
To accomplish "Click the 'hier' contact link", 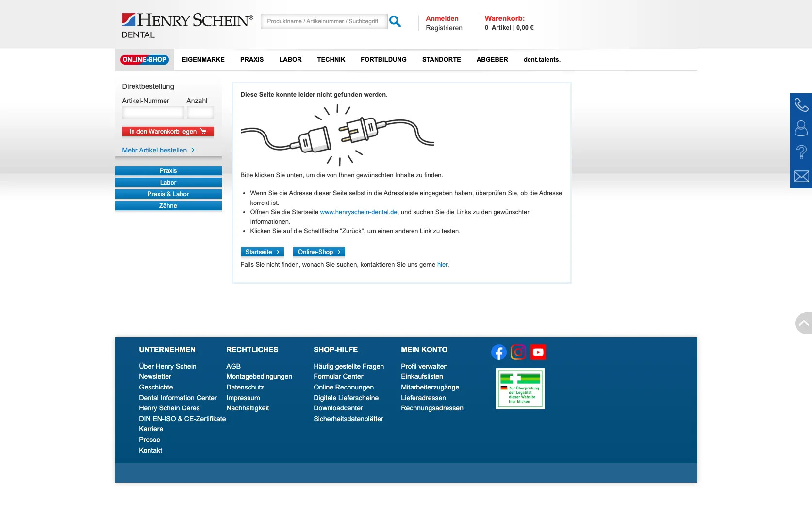I will coord(442,265).
